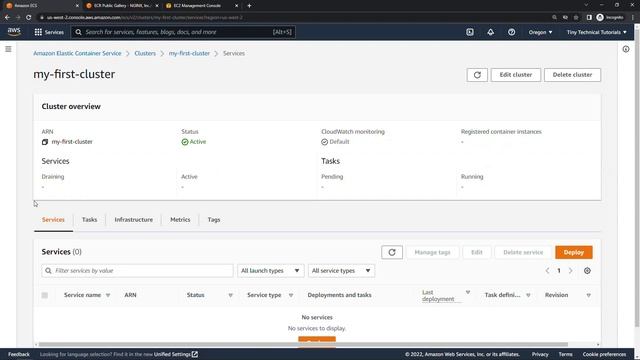This screenshot has width=640, height=360.
Task: Open the help question mark icon
Action: pos(511,32)
